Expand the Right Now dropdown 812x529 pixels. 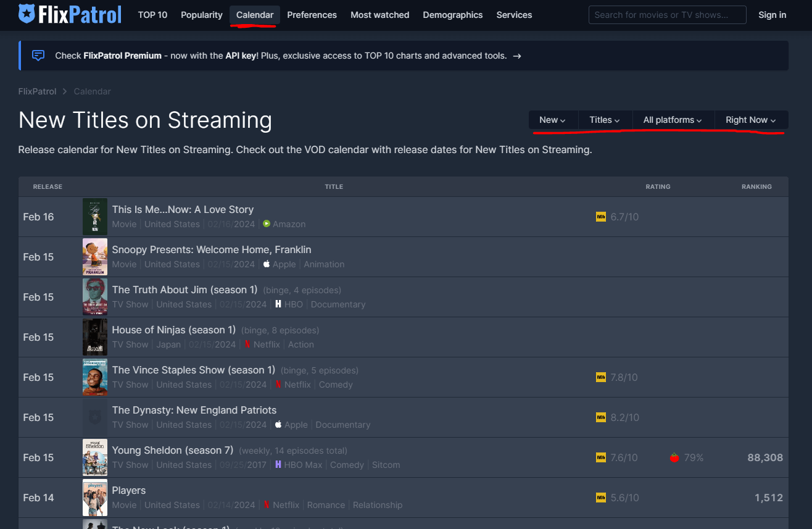[x=751, y=120]
